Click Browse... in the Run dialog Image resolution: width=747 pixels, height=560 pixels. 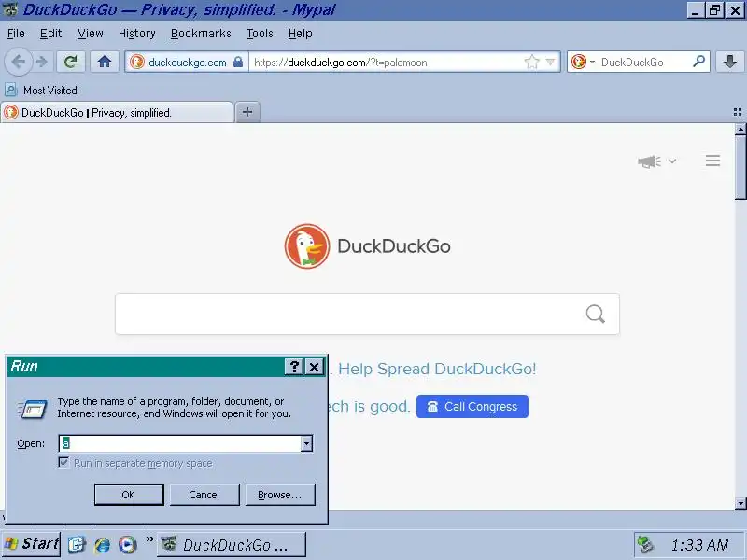click(279, 495)
